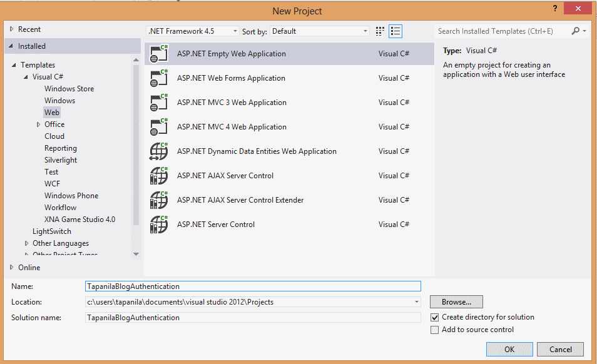597x364 pixels.
Task: Switch to small icons list view
Action: 395,31
